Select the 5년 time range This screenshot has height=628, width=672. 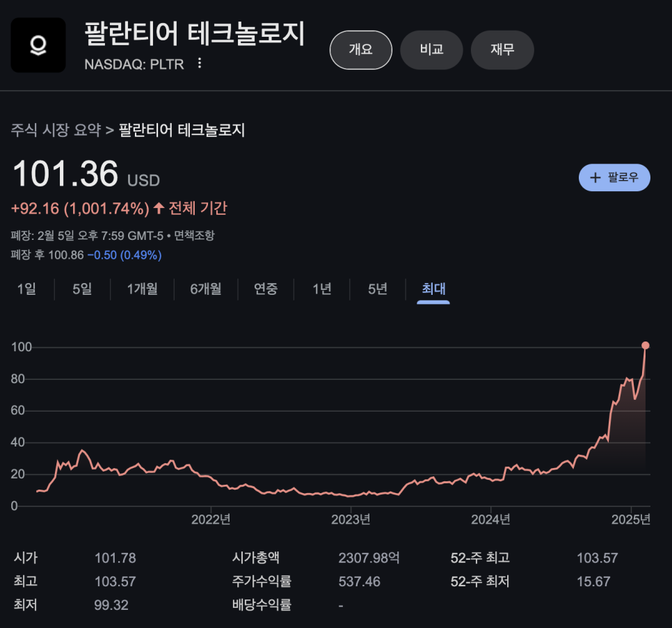378,289
